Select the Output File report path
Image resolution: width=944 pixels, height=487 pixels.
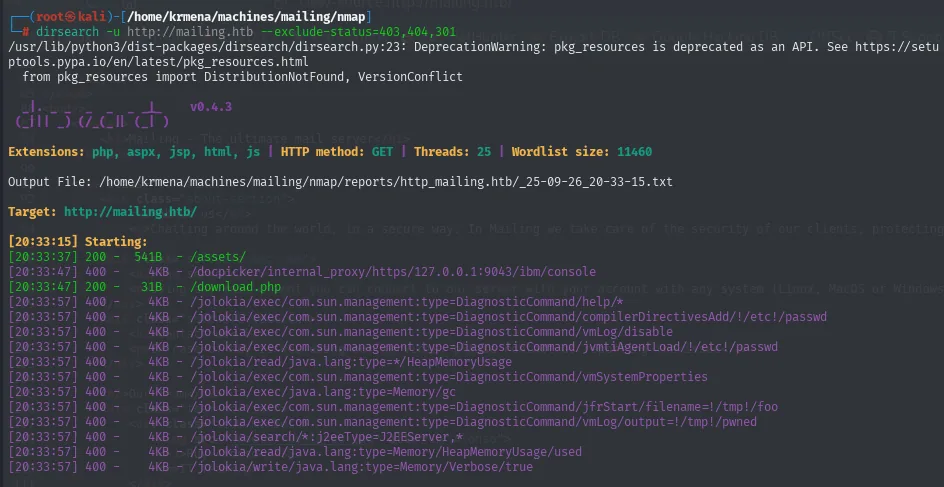386,182
